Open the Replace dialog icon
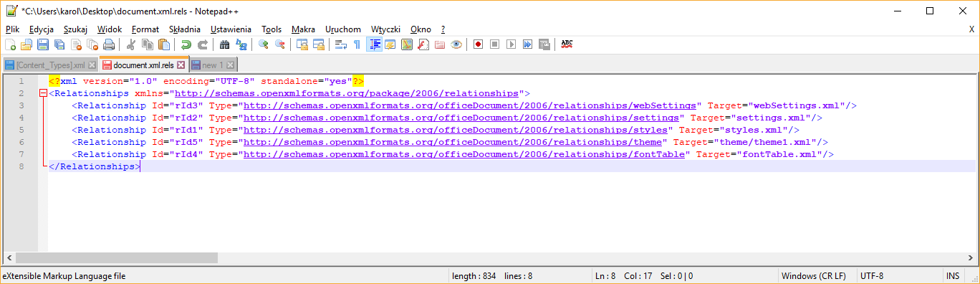Screen dimensions: 980x284 point(241,44)
